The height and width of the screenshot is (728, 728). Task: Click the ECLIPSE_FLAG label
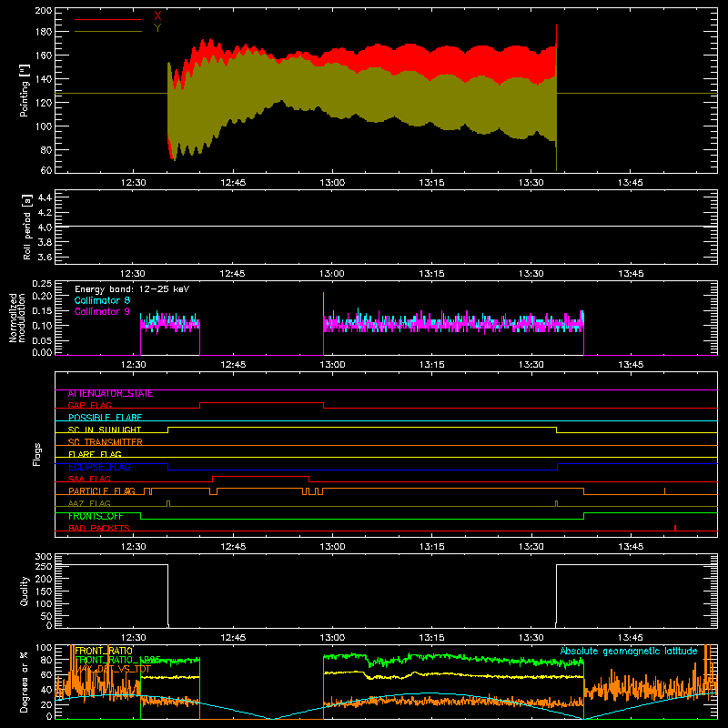[99, 467]
